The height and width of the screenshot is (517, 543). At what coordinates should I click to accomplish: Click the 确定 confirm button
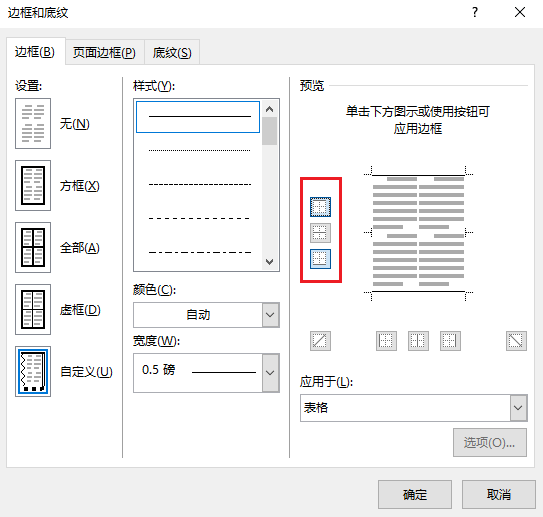click(x=415, y=494)
